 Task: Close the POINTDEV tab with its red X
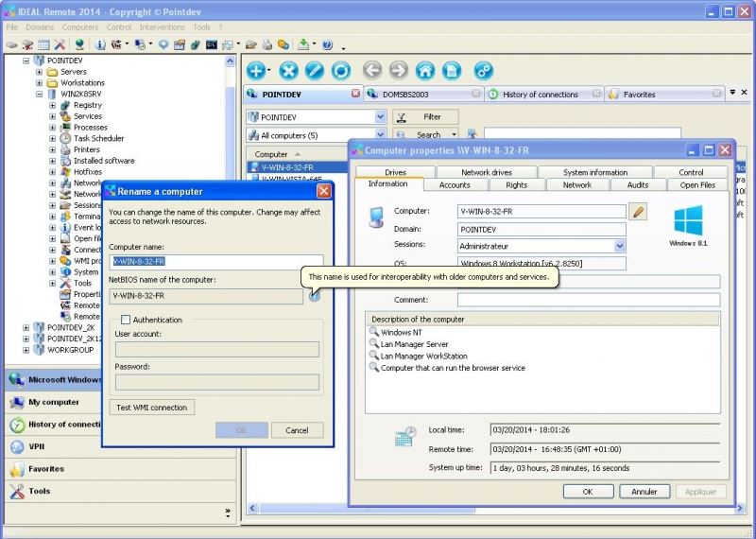pos(355,94)
